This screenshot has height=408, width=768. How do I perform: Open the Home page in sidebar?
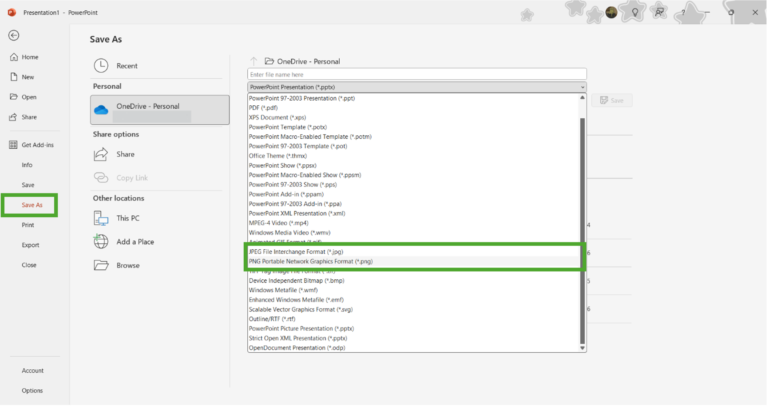pyautogui.click(x=14, y=57)
